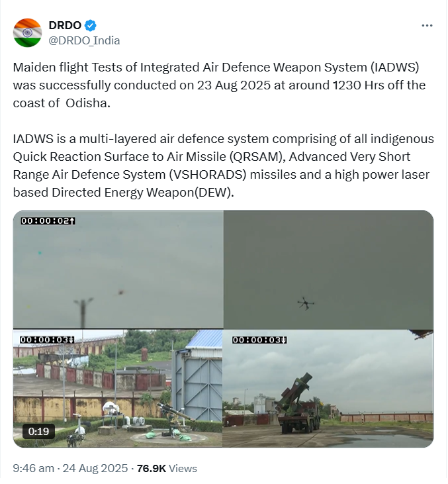The image size is (448, 484).
Task: Click the top-left sky target video pane
Action: [118, 269]
